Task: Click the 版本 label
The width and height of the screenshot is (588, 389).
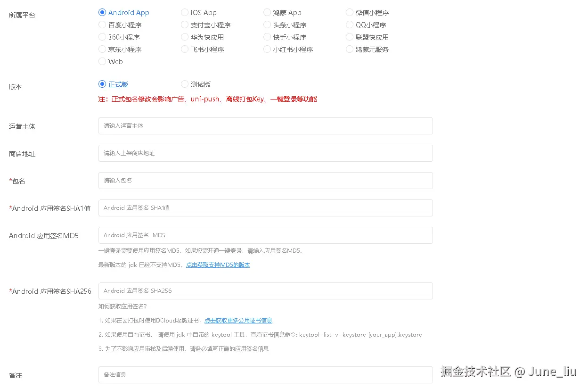Action: coord(16,87)
